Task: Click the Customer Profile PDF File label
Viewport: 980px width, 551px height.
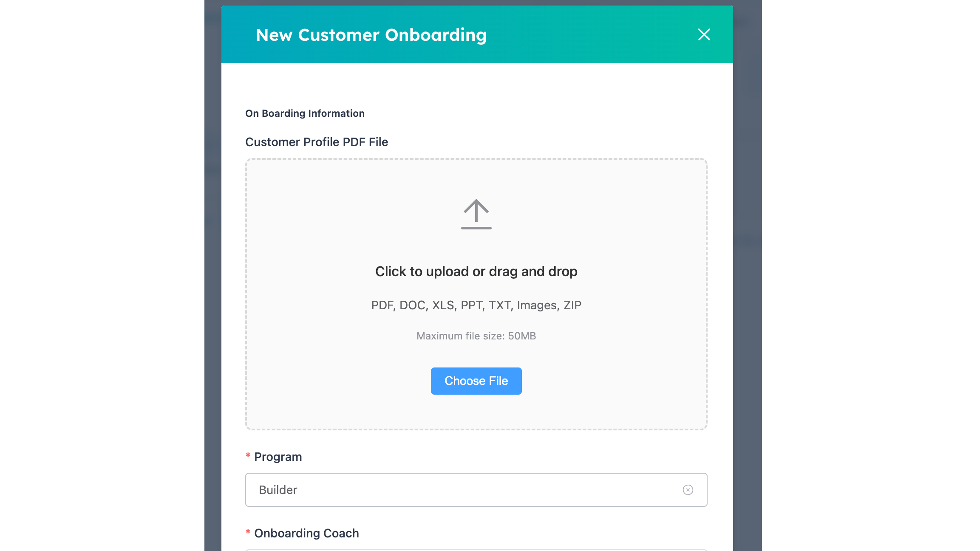Action: pyautogui.click(x=317, y=142)
